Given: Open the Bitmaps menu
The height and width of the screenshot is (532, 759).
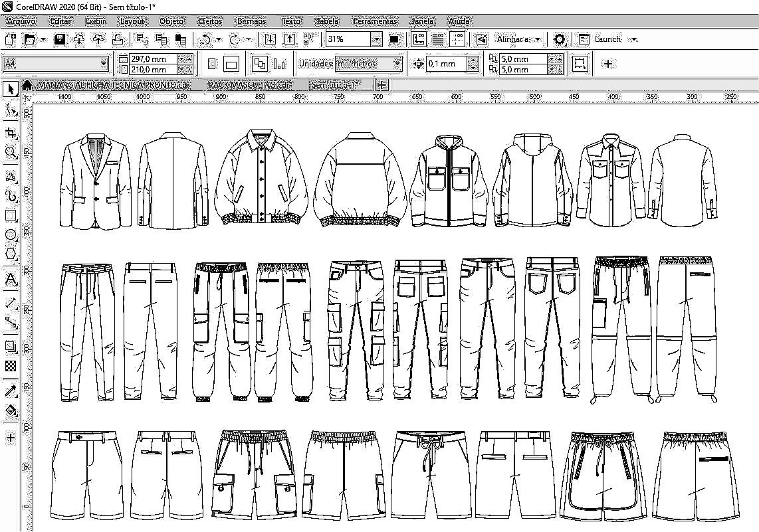Looking at the screenshot, I should pyautogui.click(x=251, y=21).
